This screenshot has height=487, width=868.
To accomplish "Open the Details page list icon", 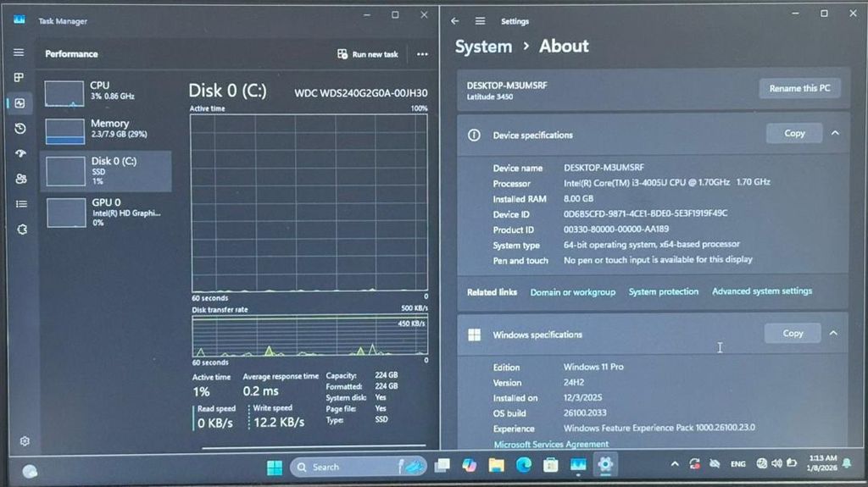I will pyautogui.click(x=21, y=204).
